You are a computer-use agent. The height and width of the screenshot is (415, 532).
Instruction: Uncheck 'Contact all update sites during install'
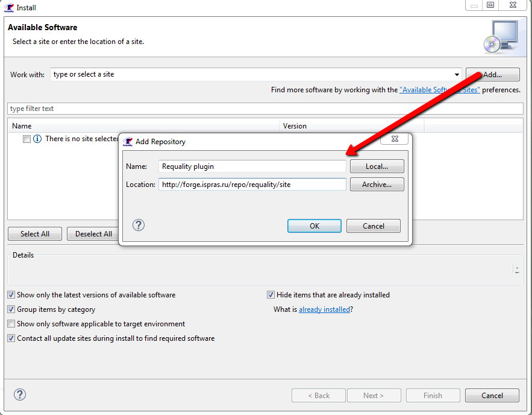[11, 338]
